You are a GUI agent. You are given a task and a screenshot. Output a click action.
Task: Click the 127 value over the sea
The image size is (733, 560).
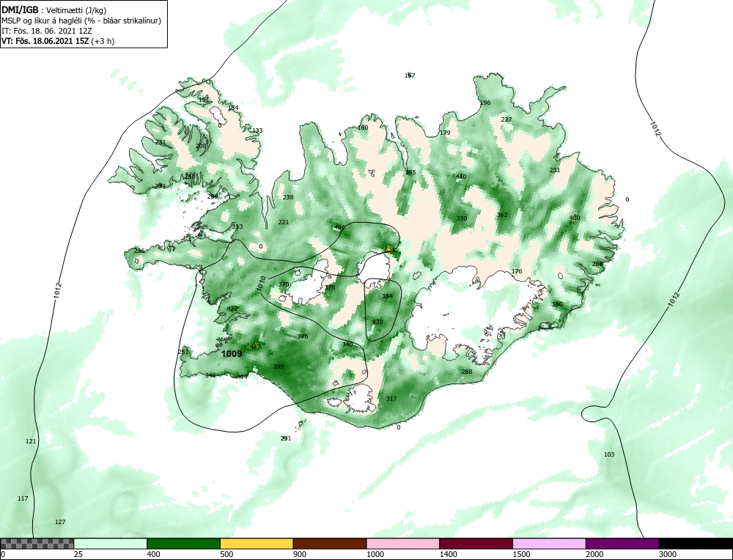click(x=60, y=522)
